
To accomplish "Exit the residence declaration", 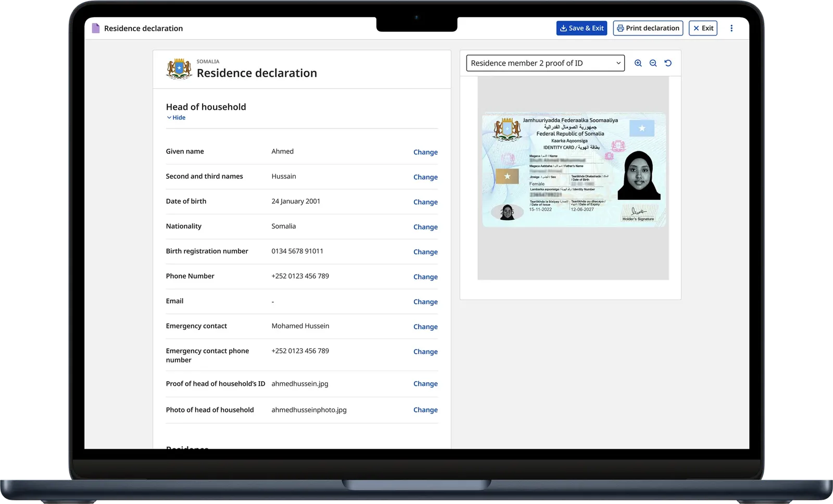I will click(x=703, y=28).
